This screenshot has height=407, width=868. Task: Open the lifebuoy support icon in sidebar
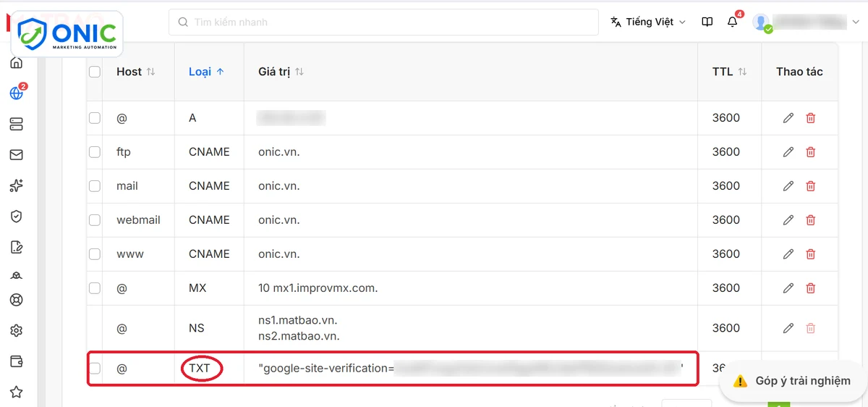16,300
